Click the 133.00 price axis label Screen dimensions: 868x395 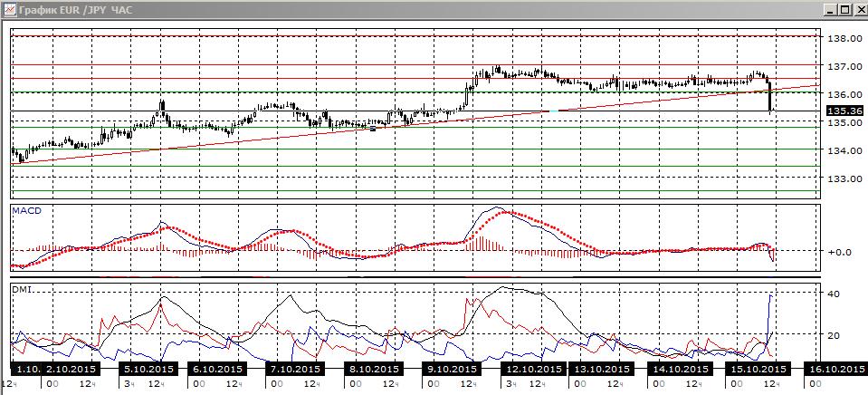pyautogui.click(x=844, y=179)
